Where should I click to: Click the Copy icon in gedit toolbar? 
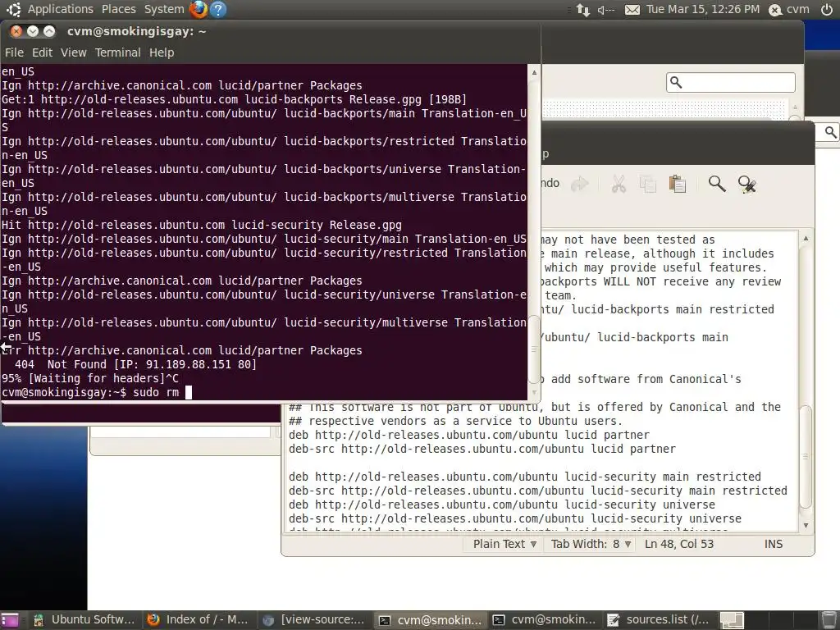pos(648,184)
